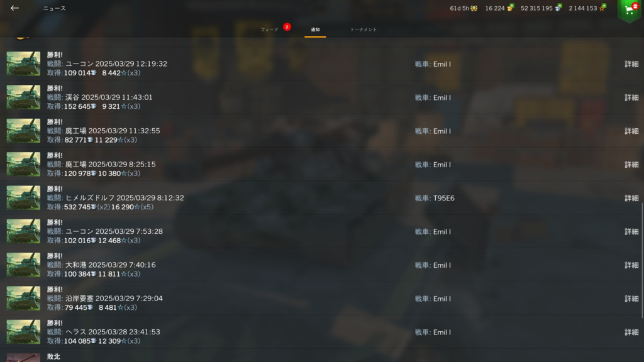Open 詳細 for ユーコン 12:19:32 battle

coord(631,64)
